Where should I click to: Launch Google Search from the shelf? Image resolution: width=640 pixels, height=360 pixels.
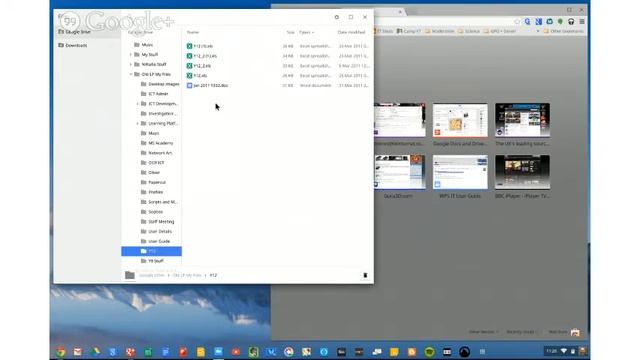tap(113, 351)
